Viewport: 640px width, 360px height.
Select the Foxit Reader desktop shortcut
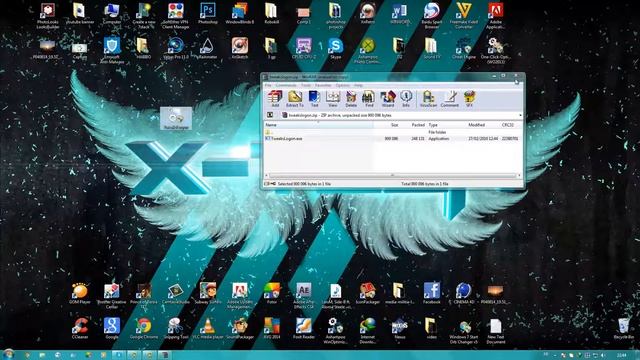pos(304,329)
